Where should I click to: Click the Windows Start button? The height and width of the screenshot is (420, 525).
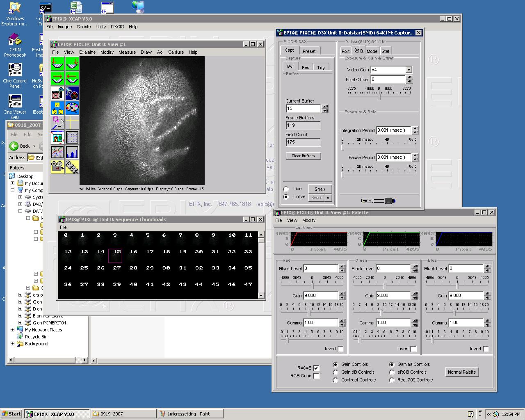(x=11, y=414)
